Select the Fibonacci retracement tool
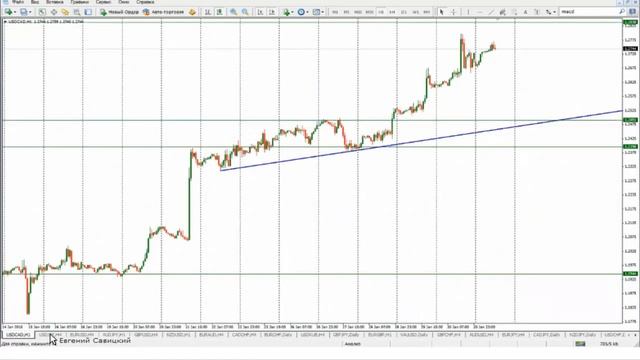 pos(514,12)
